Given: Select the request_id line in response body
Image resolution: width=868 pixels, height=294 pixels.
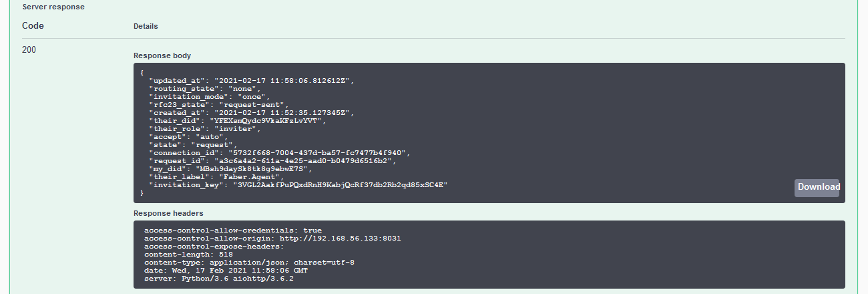Looking at the screenshot, I should click(x=272, y=161).
